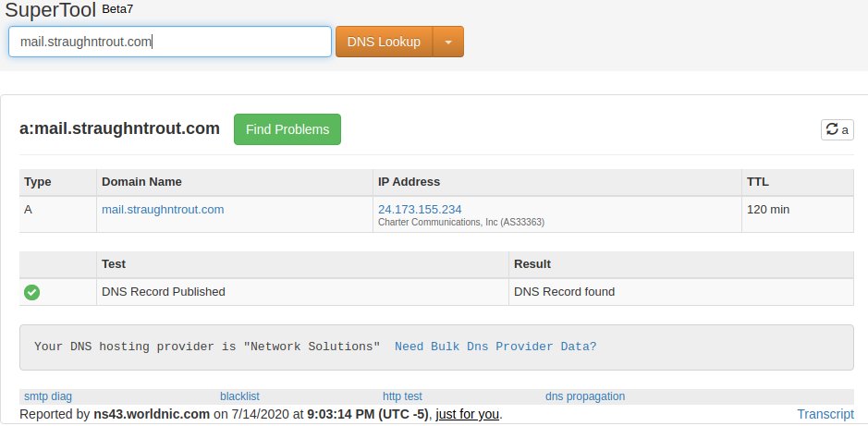Click the Find Problems button
Screen dimensions: 868x426
pos(287,129)
